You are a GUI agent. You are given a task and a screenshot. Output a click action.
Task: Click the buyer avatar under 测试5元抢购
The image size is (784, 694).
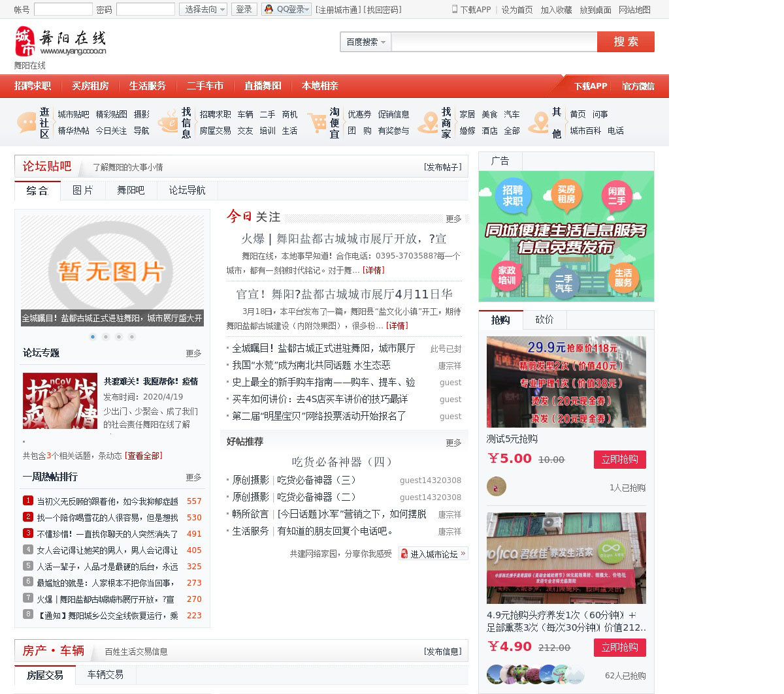pyautogui.click(x=497, y=486)
